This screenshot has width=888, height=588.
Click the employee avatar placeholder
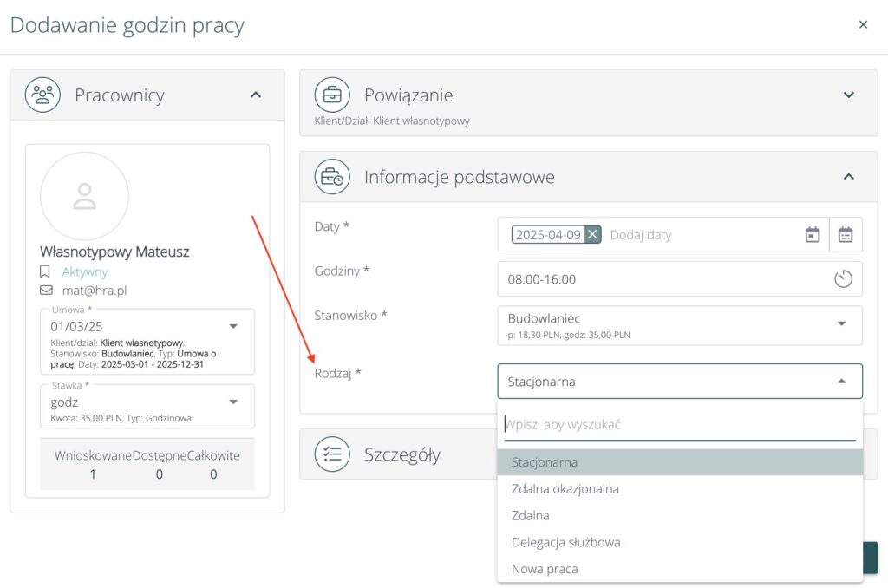(x=84, y=196)
